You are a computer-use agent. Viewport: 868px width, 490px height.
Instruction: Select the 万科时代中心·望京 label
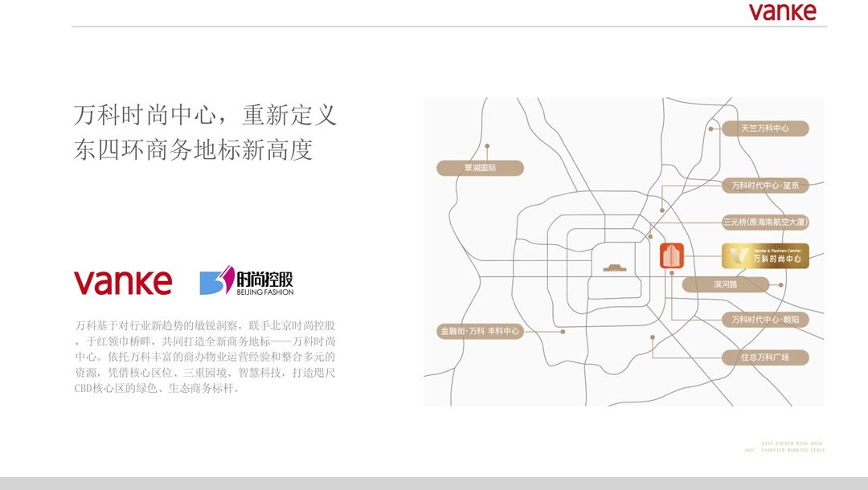coord(765,186)
